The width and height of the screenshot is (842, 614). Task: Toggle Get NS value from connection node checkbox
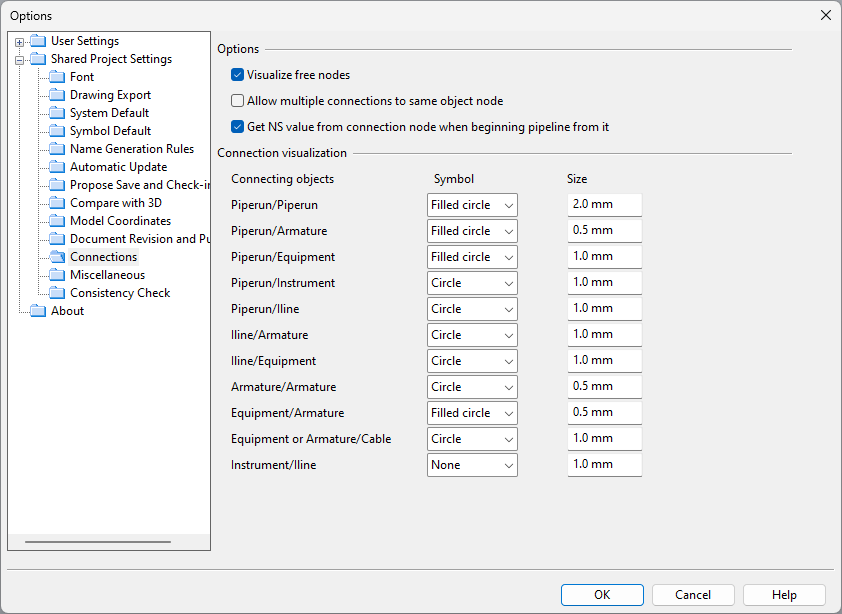coord(238,127)
